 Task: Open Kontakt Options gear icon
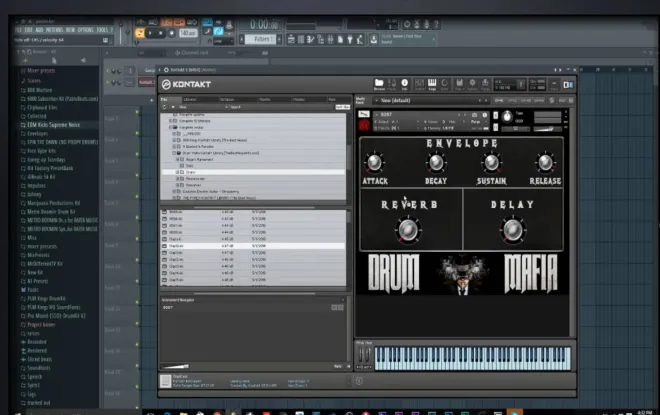pyautogui.click(x=472, y=83)
